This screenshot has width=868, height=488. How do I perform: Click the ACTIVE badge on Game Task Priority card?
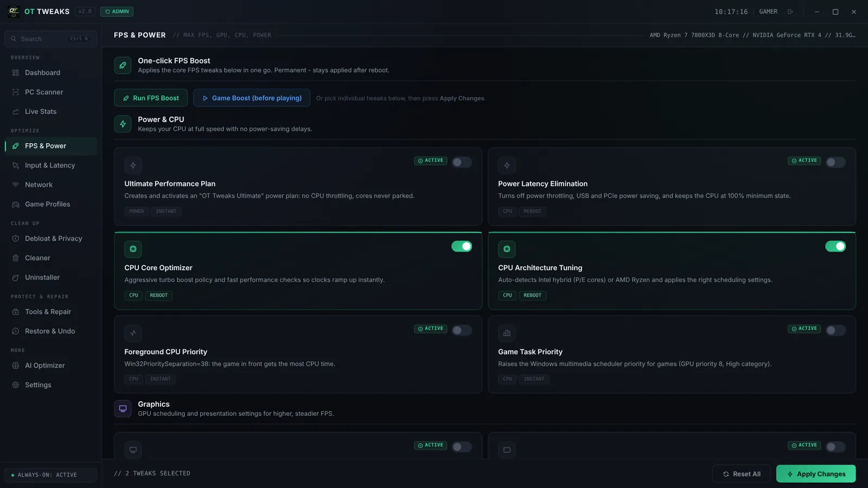coord(804,329)
